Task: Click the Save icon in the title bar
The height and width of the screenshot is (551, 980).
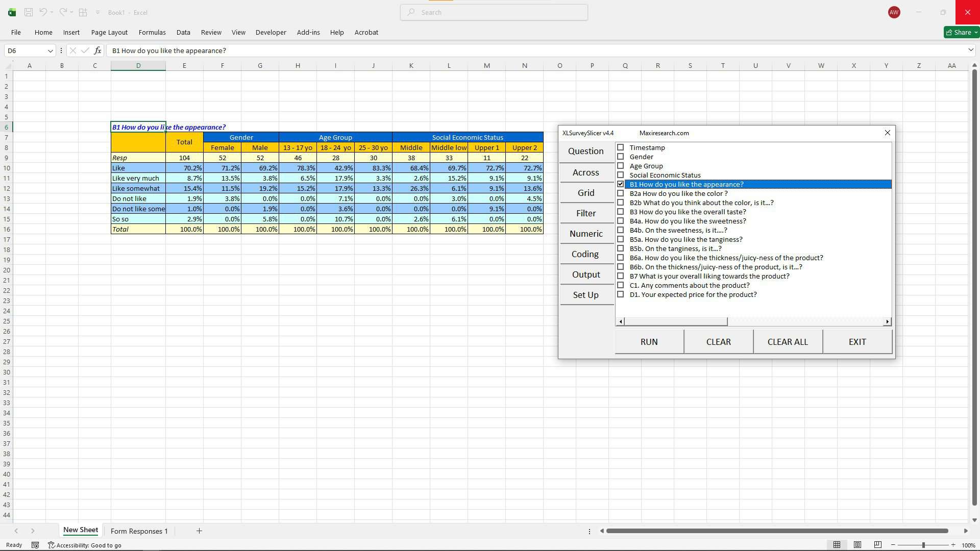Action: 29,12
